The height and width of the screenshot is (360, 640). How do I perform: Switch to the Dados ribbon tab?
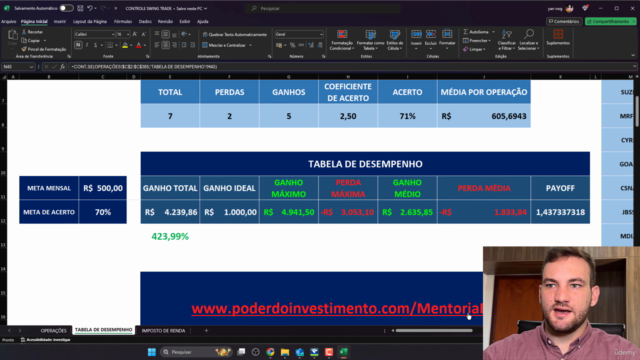point(145,21)
